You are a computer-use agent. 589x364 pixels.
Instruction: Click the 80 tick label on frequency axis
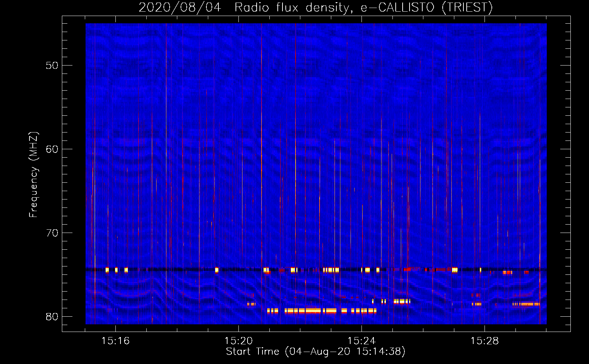point(52,317)
